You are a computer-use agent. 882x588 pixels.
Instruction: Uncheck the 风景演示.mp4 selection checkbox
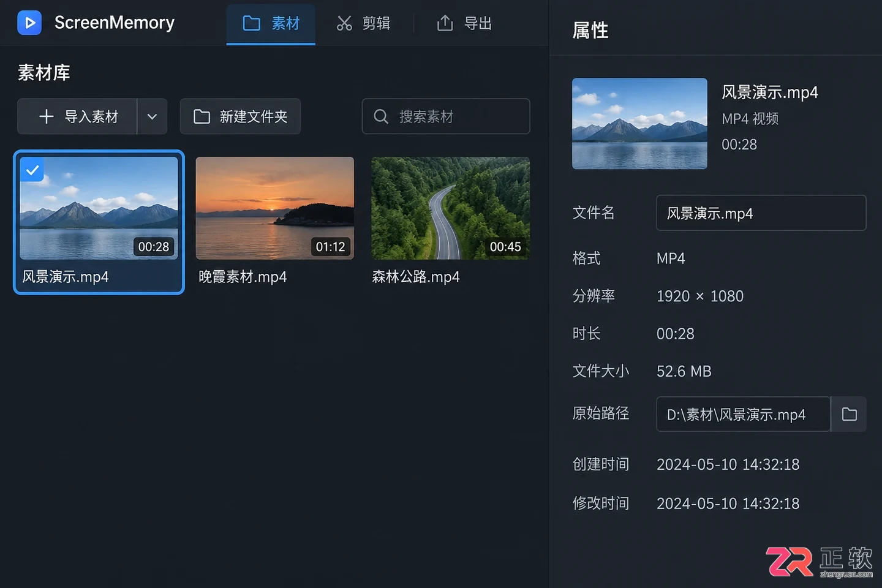[32, 170]
